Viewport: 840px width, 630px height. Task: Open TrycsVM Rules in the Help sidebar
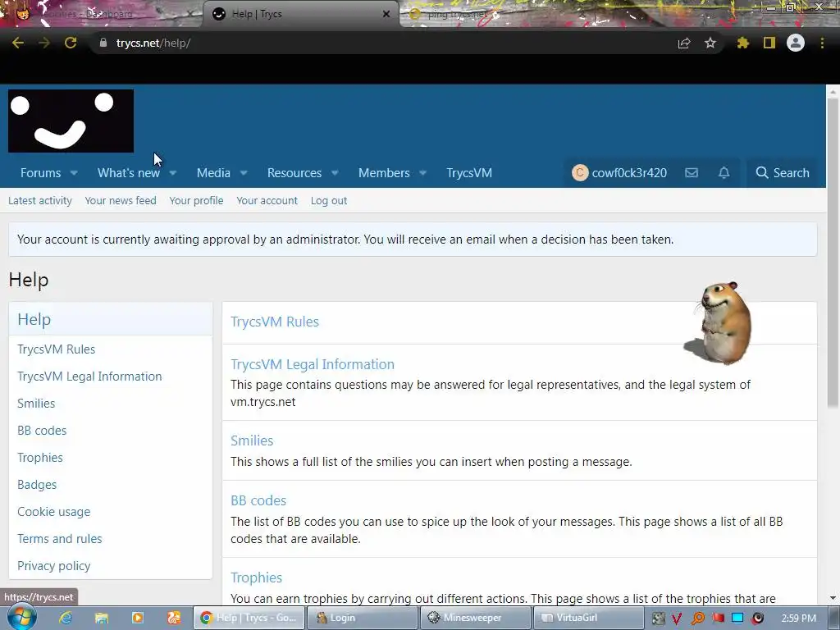pos(57,349)
